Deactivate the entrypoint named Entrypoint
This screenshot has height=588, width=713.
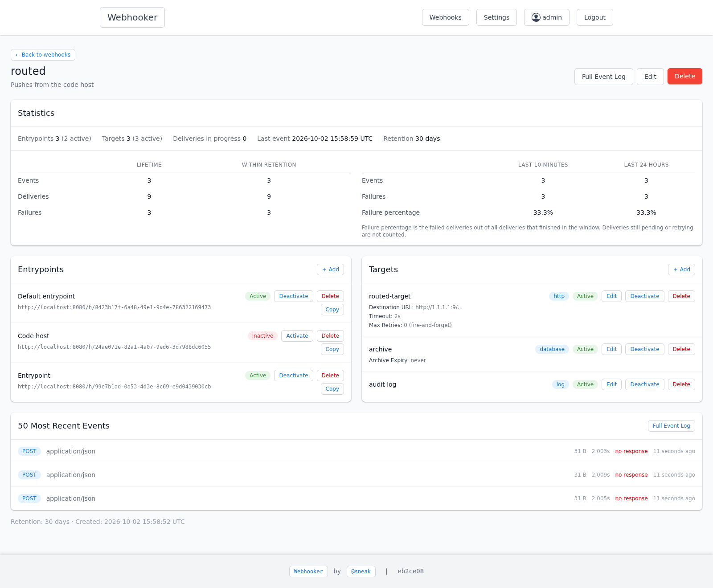(293, 376)
